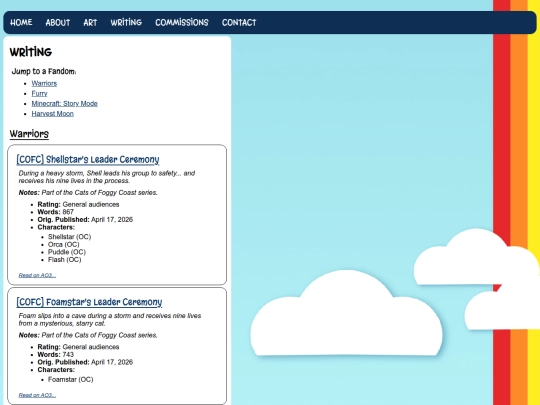Click Shellstar story's 'Characters:' label

56,227
